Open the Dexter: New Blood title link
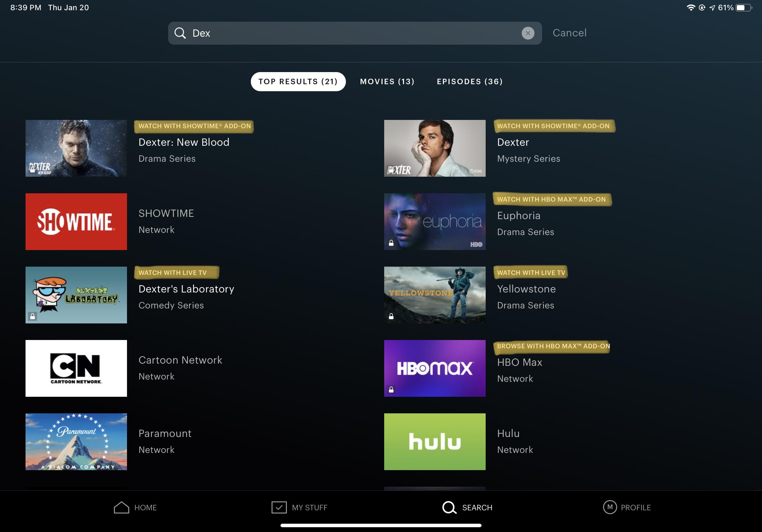This screenshot has height=532, width=762. tap(184, 142)
